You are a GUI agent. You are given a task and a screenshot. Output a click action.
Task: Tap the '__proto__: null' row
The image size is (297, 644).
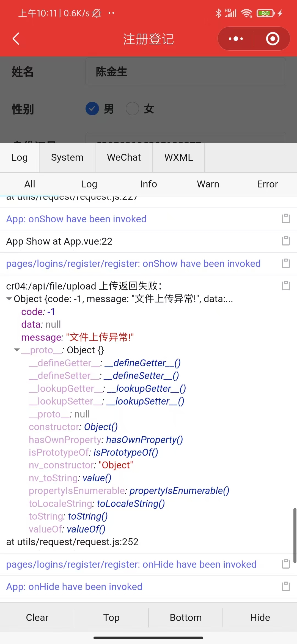coord(59,414)
